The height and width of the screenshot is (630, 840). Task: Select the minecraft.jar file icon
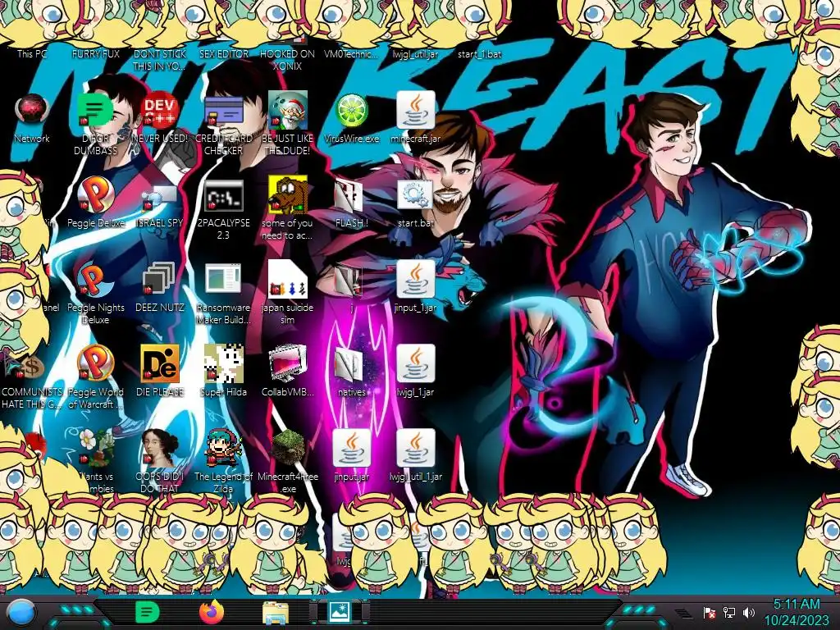(416, 110)
